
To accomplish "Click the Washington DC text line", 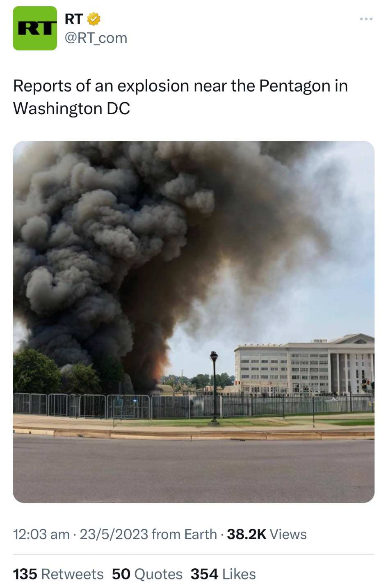I will point(71,108).
